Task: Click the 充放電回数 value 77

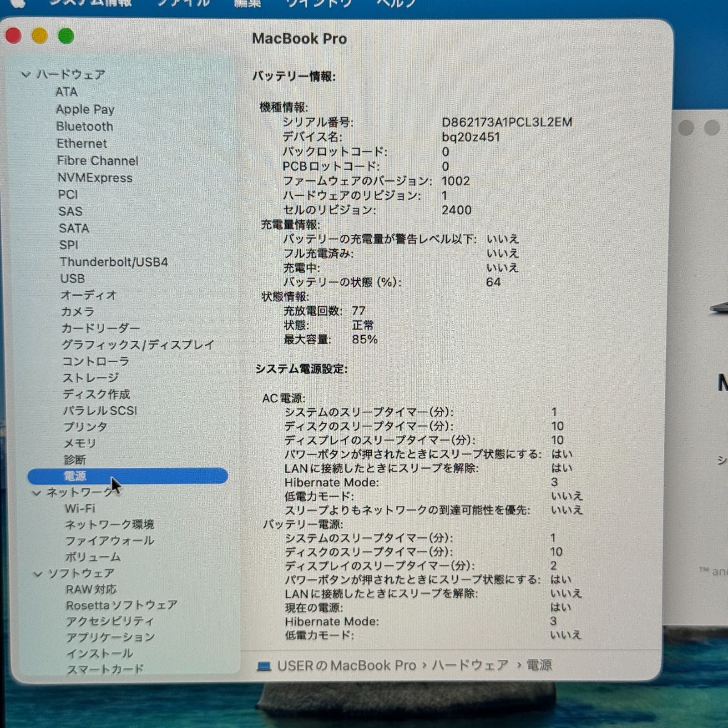Action: tap(359, 311)
